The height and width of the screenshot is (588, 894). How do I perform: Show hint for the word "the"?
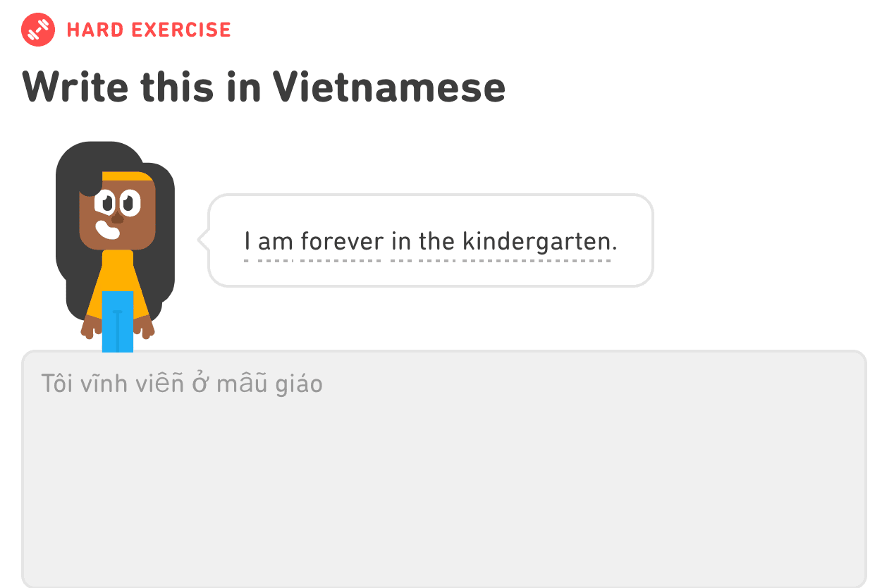pyautogui.click(x=437, y=242)
